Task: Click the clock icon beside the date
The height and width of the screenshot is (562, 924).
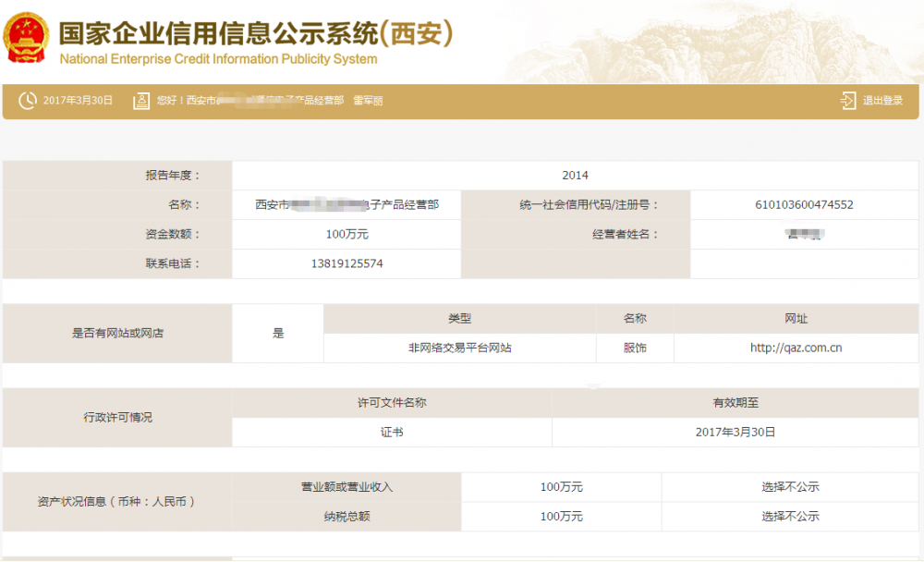Action: coord(28,101)
